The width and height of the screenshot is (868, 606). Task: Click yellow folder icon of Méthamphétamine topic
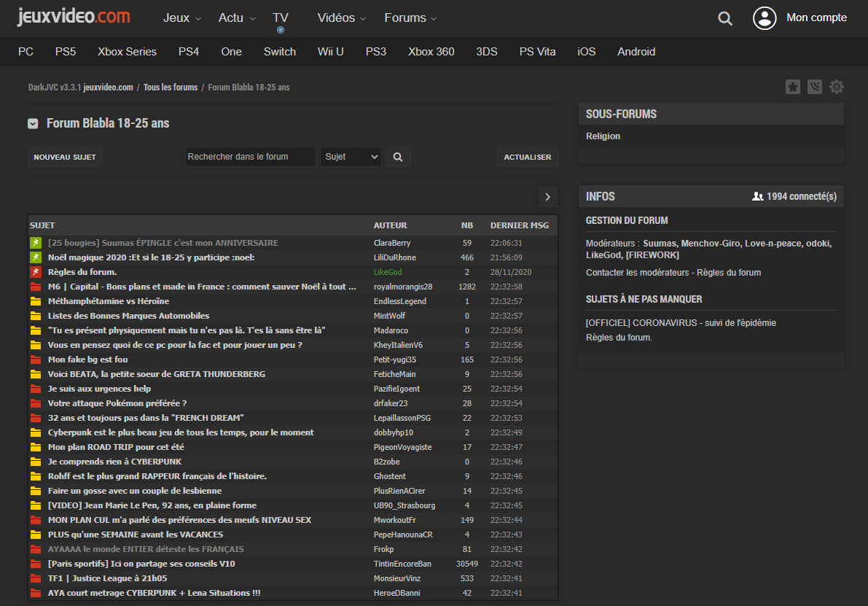coord(35,301)
